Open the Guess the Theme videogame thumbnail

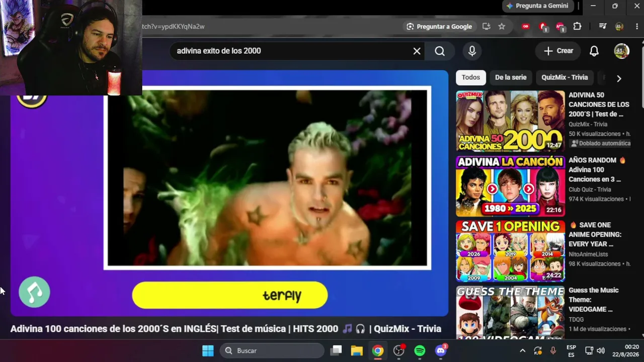pyautogui.click(x=510, y=312)
